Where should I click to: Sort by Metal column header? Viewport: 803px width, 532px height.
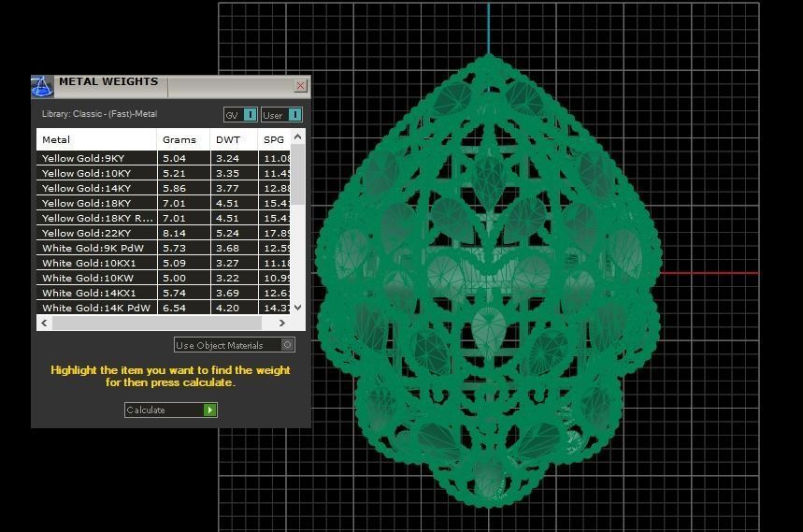[x=96, y=139]
